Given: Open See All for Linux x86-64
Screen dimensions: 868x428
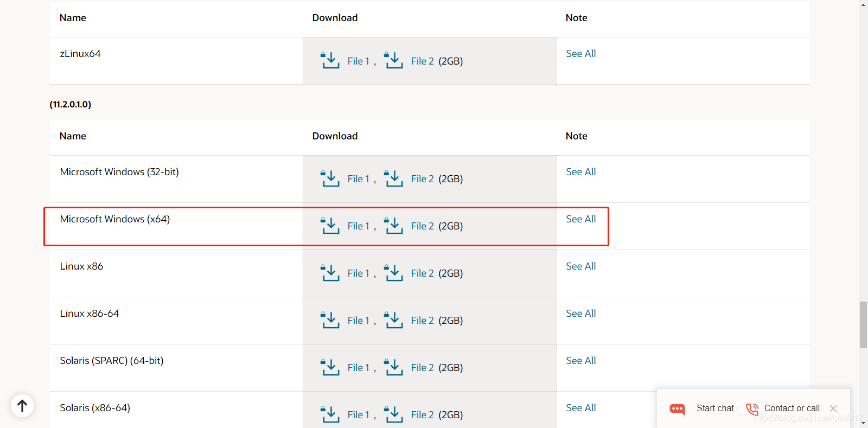Looking at the screenshot, I should tap(580, 314).
